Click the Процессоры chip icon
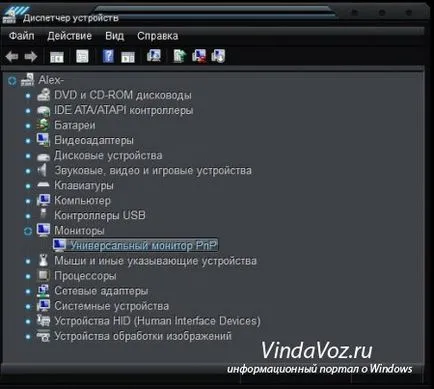Viewport: 434px width, 389px height. (43, 275)
